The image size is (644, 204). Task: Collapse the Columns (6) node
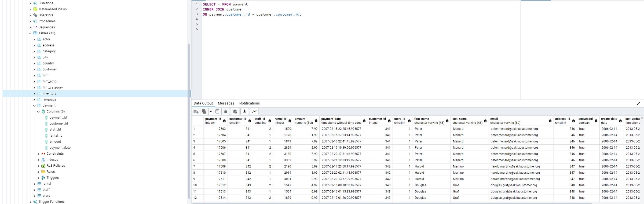tap(38, 112)
